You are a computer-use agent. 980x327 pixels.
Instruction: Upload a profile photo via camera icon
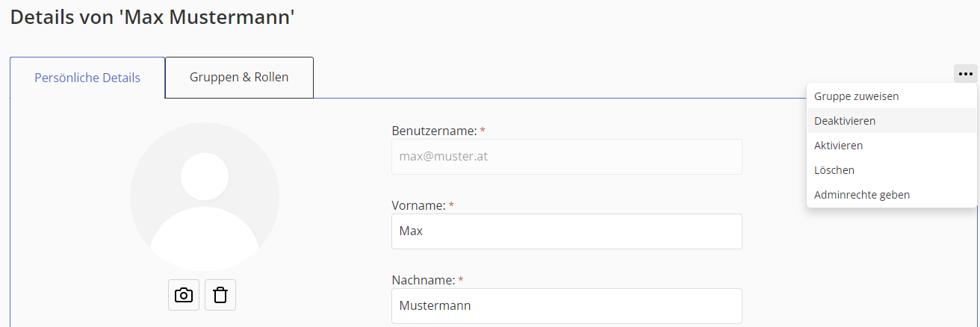pyautogui.click(x=184, y=295)
